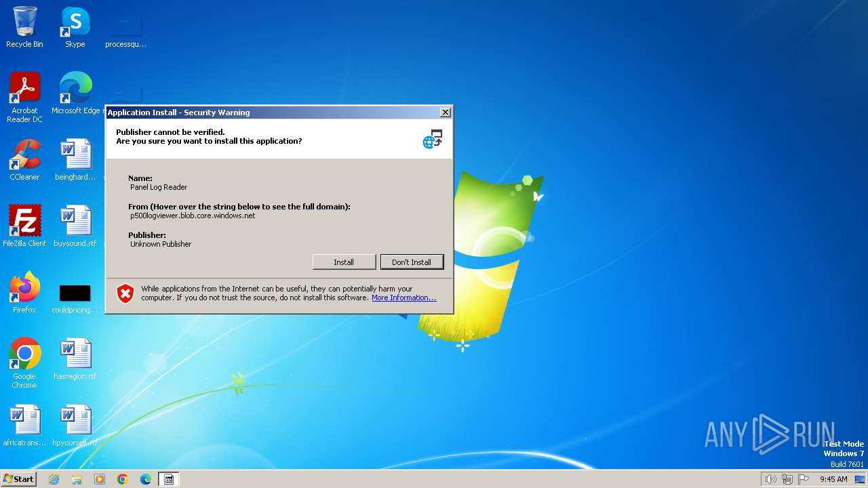This screenshot has width=868, height=488.
Task: Select the beinghard... document icon
Action: click(75, 160)
